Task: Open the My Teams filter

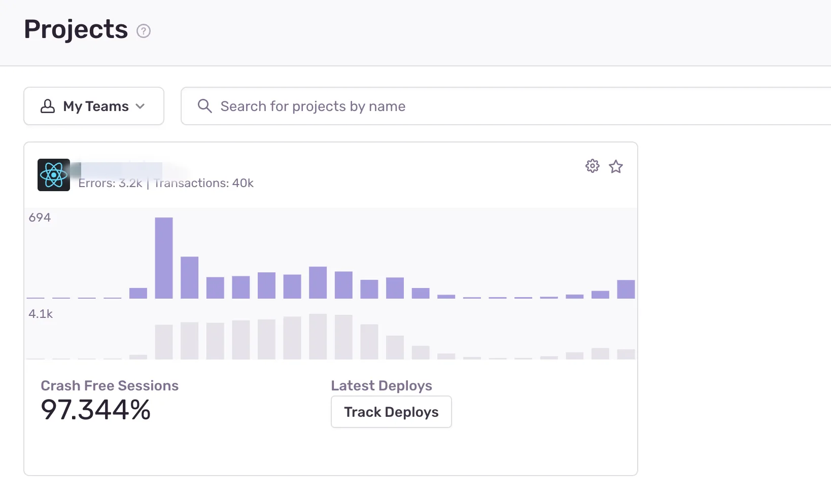Action: (94, 106)
